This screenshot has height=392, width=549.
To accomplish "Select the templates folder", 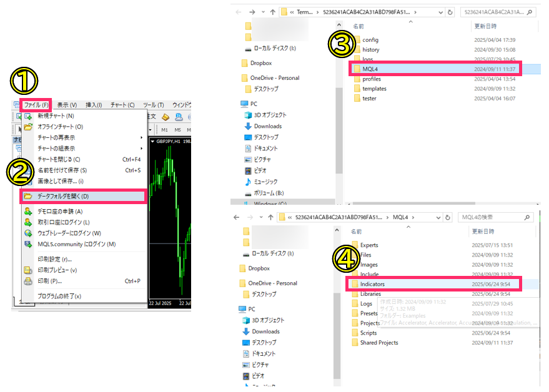I will (374, 89).
